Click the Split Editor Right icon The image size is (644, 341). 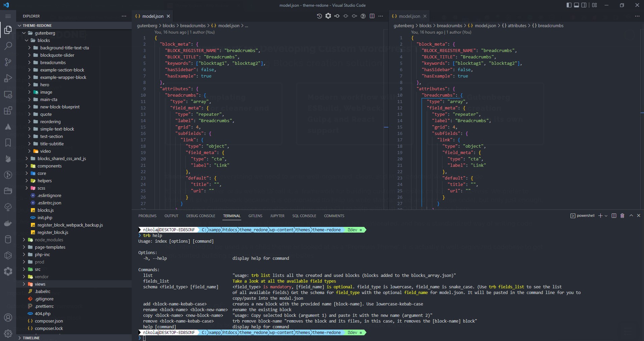click(372, 16)
